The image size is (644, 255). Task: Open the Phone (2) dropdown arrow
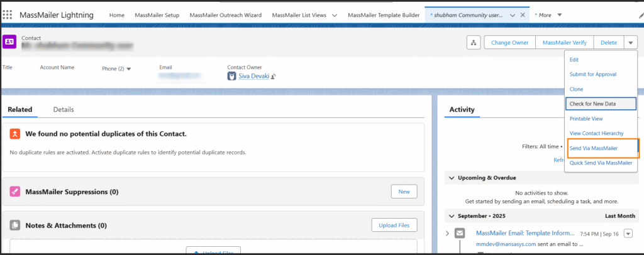point(129,69)
